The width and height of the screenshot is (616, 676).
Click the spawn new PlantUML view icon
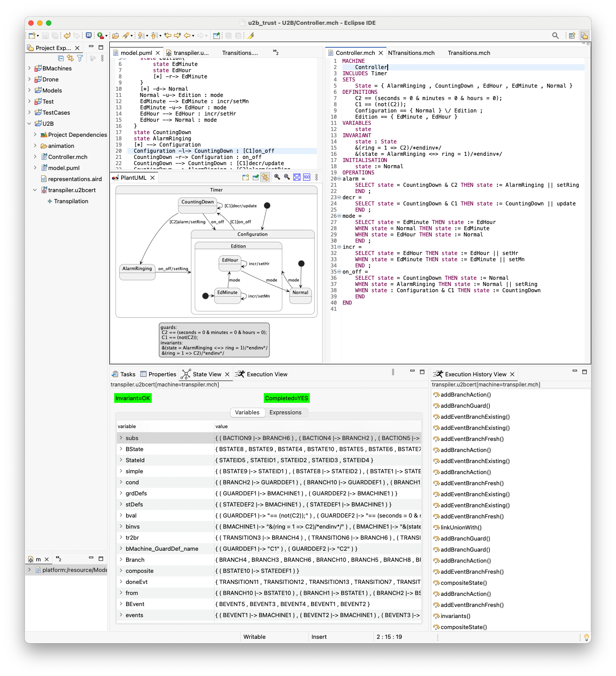[x=246, y=177]
